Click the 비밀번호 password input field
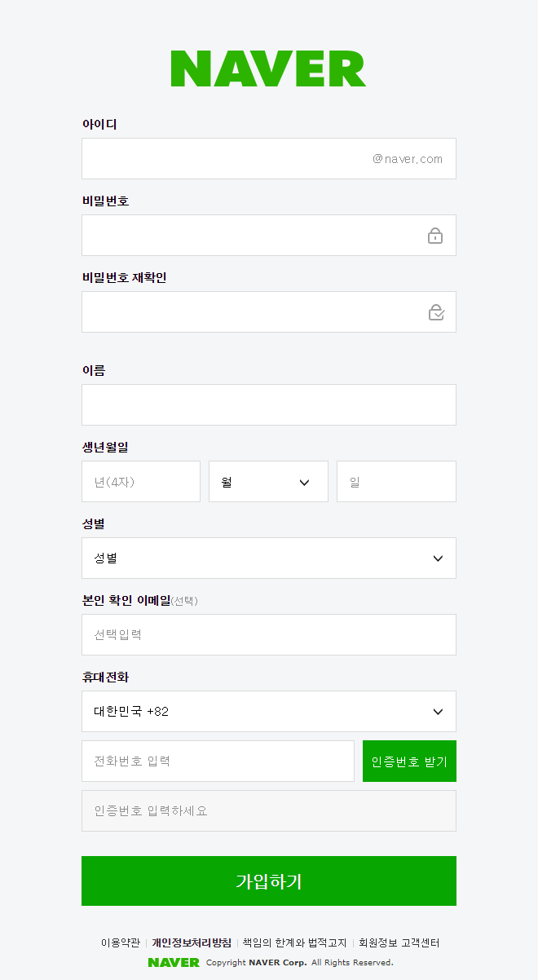Image resolution: width=538 pixels, height=980 pixels. pyautogui.click(x=245, y=235)
